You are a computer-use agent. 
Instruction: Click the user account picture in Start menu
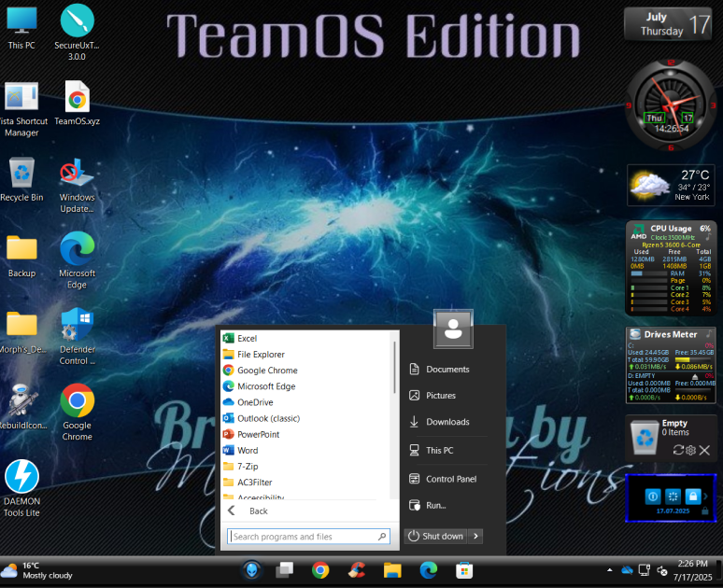[x=453, y=329]
